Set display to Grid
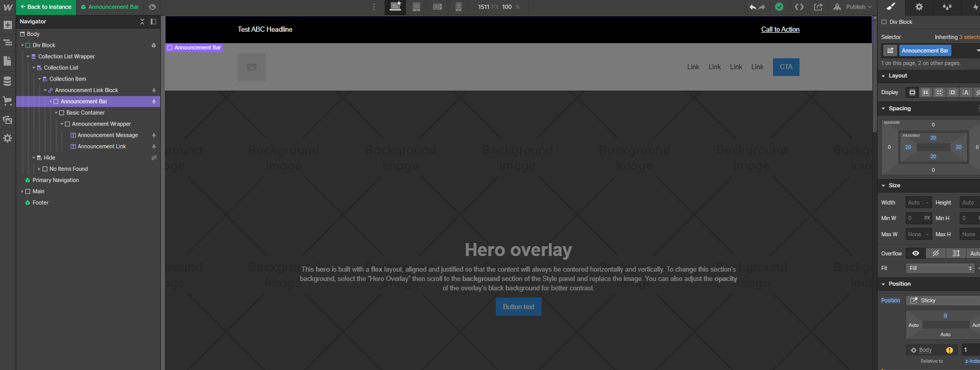 coord(939,92)
